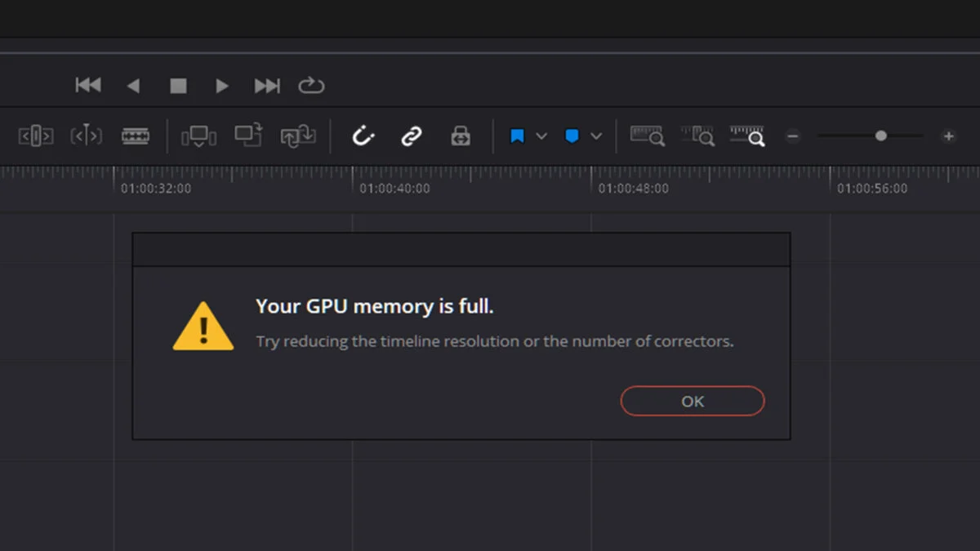Enable the position lock icon
This screenshot has height=551, width=980.
[x=461, y=136]
